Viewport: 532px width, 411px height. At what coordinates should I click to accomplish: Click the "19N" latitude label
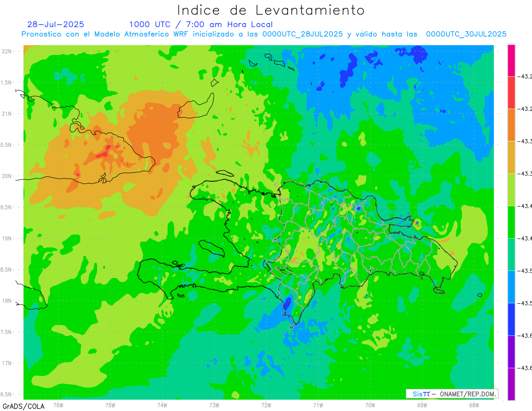coord(6,239)
